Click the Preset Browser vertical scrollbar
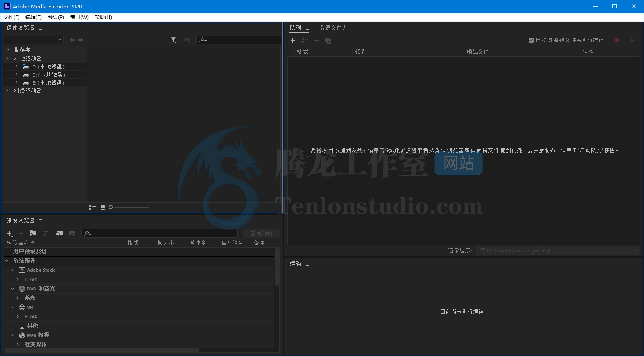Viewport: 644px width, 356px height. (277, 267)
